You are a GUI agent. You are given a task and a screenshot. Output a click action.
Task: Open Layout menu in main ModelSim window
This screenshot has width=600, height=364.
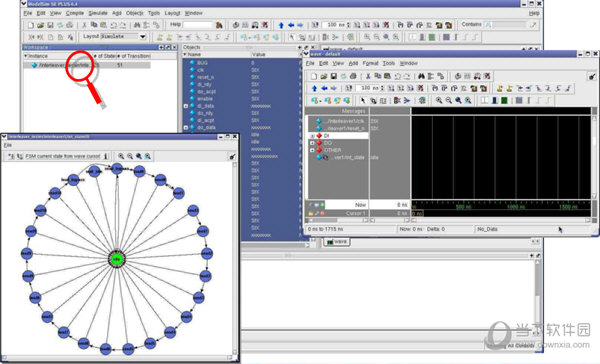point(172,13)
